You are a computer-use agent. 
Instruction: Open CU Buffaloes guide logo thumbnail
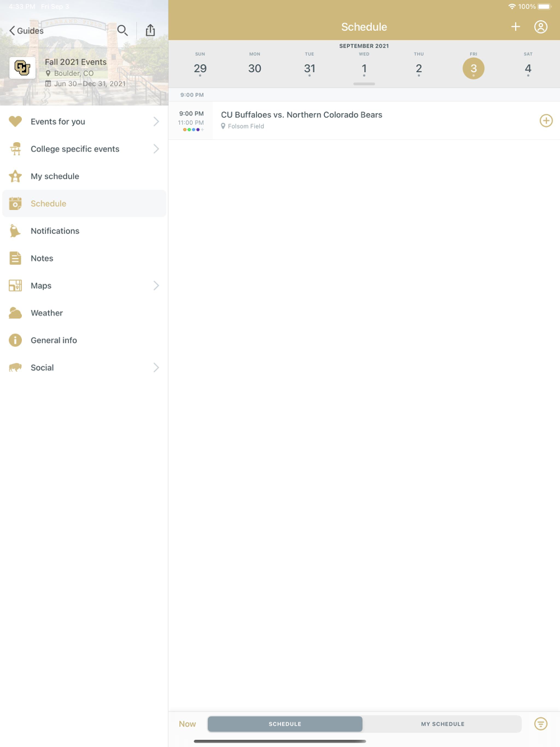click(x=22, y=68)
